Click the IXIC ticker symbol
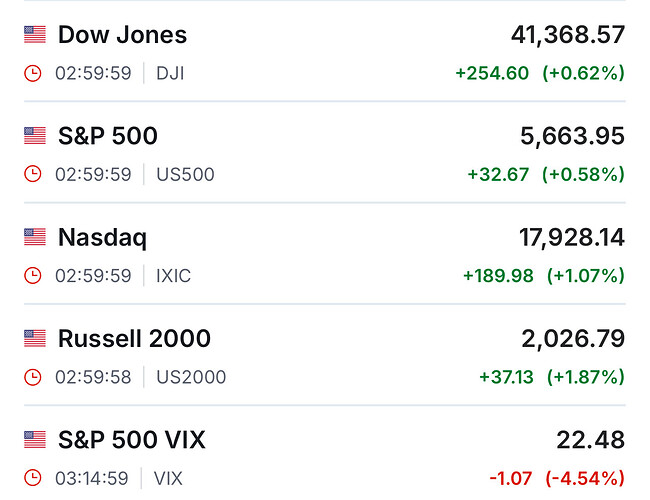The height and width of the screenshot is (500, 650). (173, 275)
